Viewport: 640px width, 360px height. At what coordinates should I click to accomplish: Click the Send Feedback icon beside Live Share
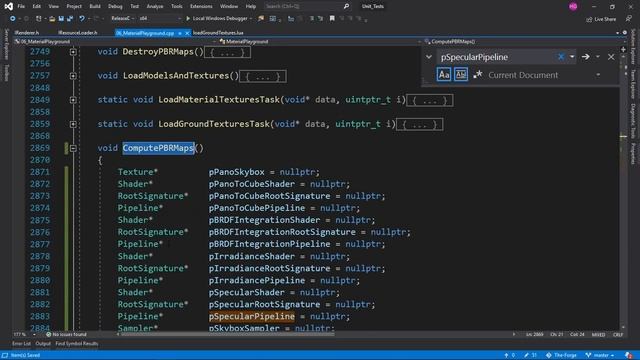click(629, 18)
